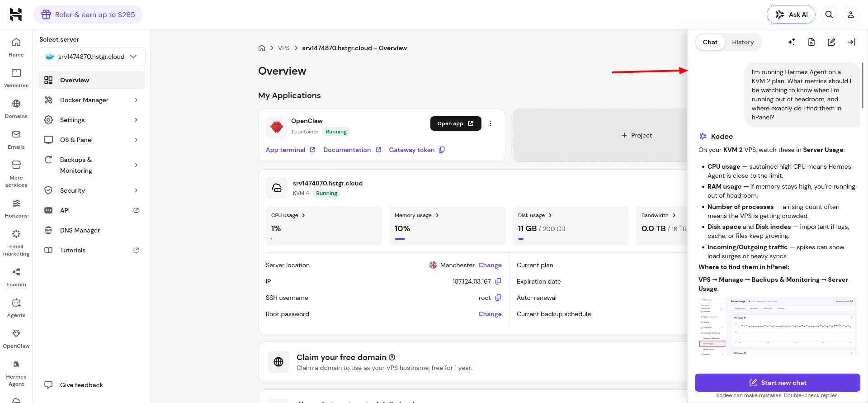The image size is (868, 403).
Task: Click Open app for OpenClaw
Action: 456,123
